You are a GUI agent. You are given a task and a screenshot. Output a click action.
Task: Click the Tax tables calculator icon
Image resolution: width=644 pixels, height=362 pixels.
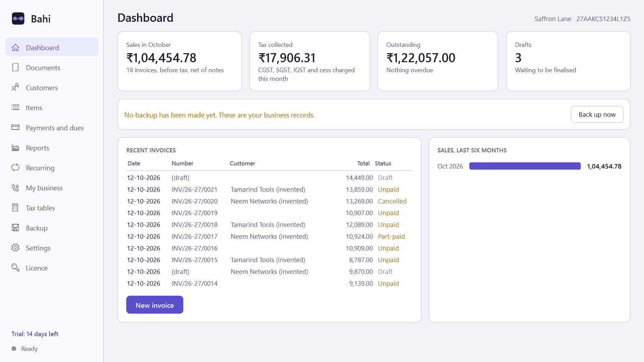coord(15,208)
